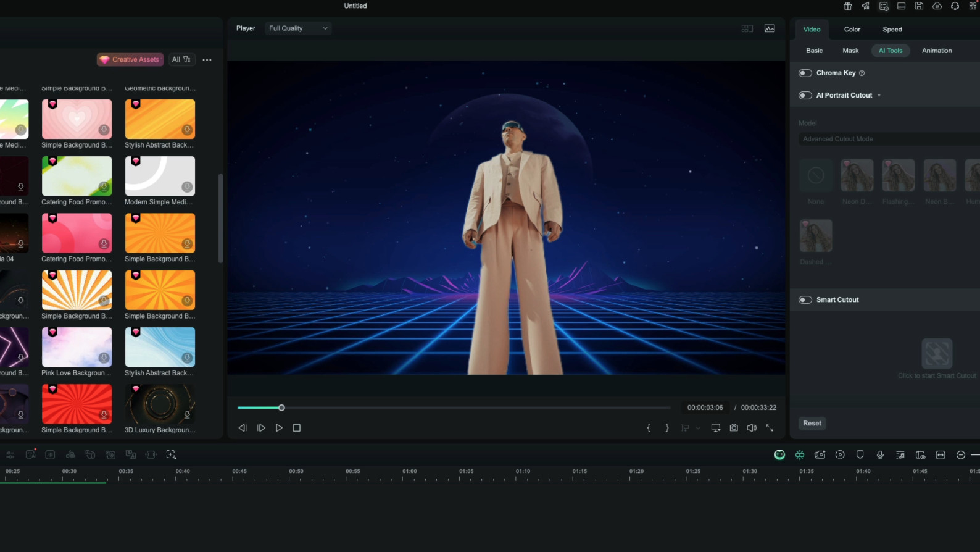Turn on the Smart Cutout toggle

[x=805, y=299]
